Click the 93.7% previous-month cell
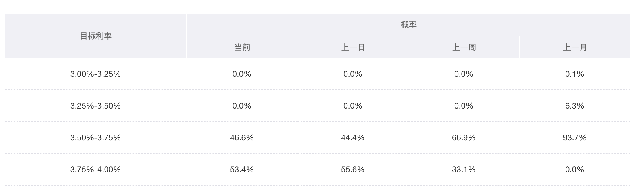 click(575, 138)
